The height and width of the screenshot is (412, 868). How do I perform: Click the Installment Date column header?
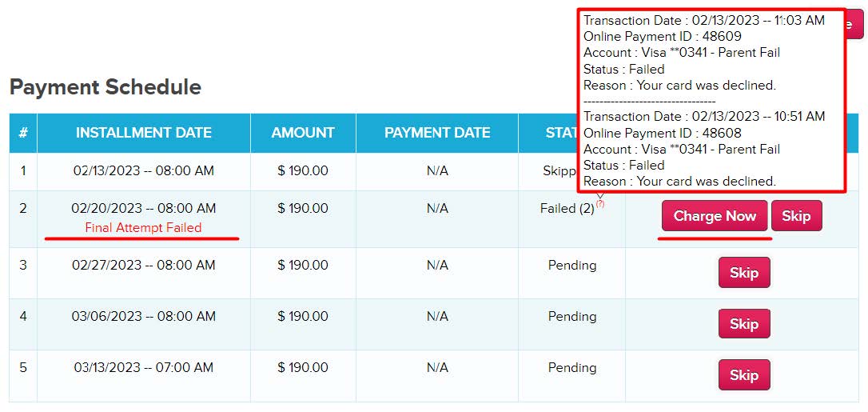144,133
